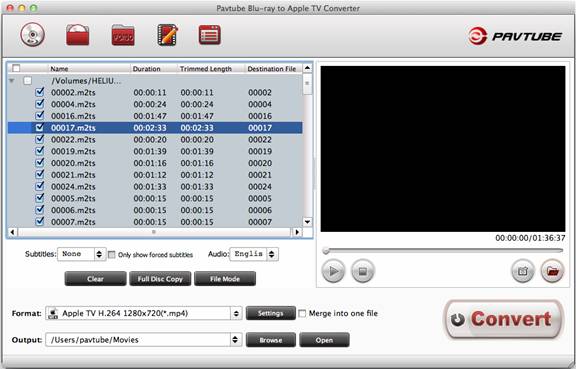
Task: Load Blu-ray disc with the disc icon
Action: pos(32,35)
